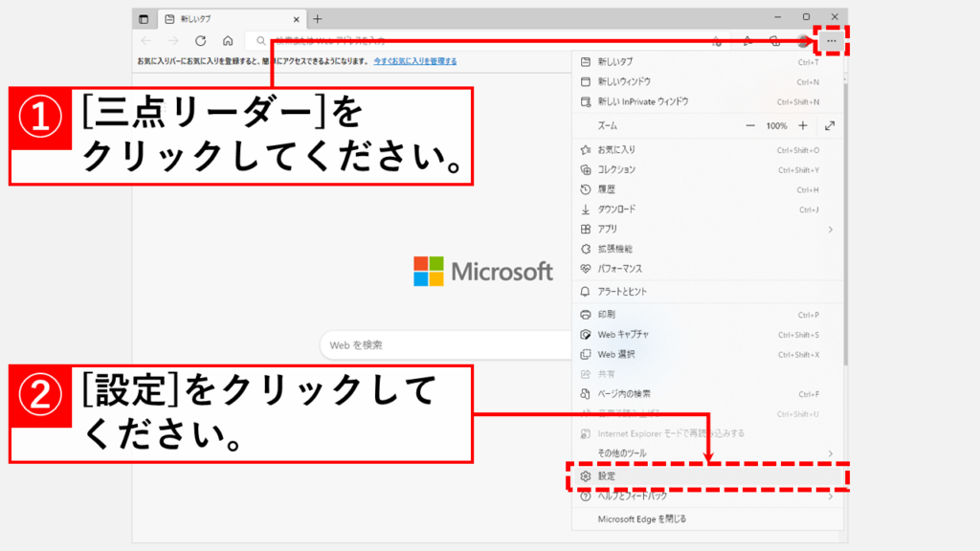
Task: Increase zoom with the plus button
Action: [802, 125]
